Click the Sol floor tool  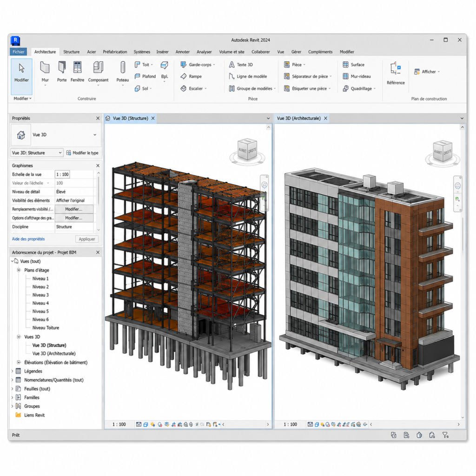[x=143, y=88]
